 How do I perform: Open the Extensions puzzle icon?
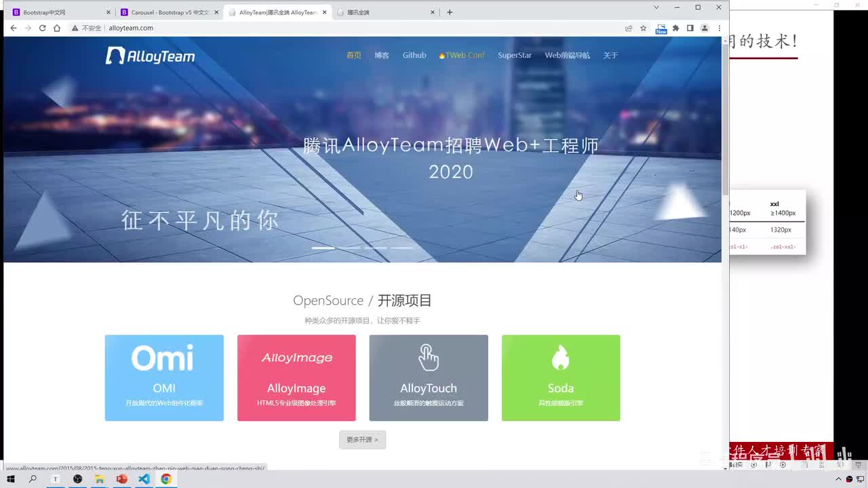point(675,28)
